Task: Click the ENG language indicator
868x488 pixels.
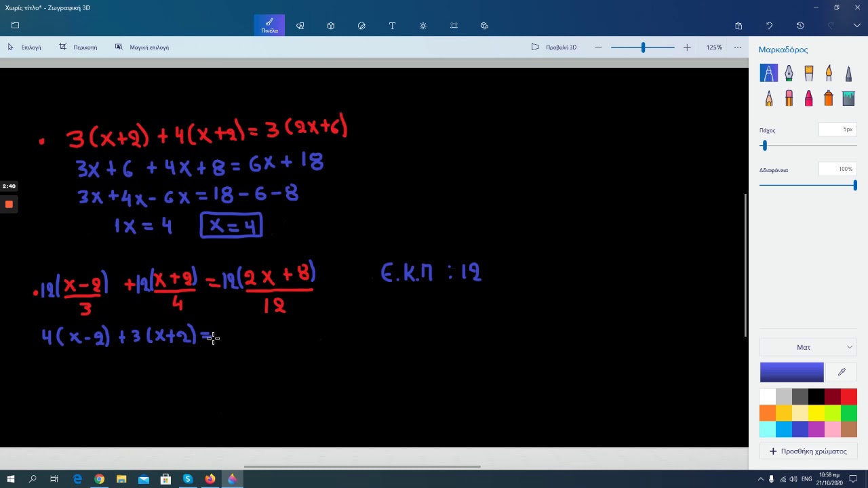Action: 806,479
